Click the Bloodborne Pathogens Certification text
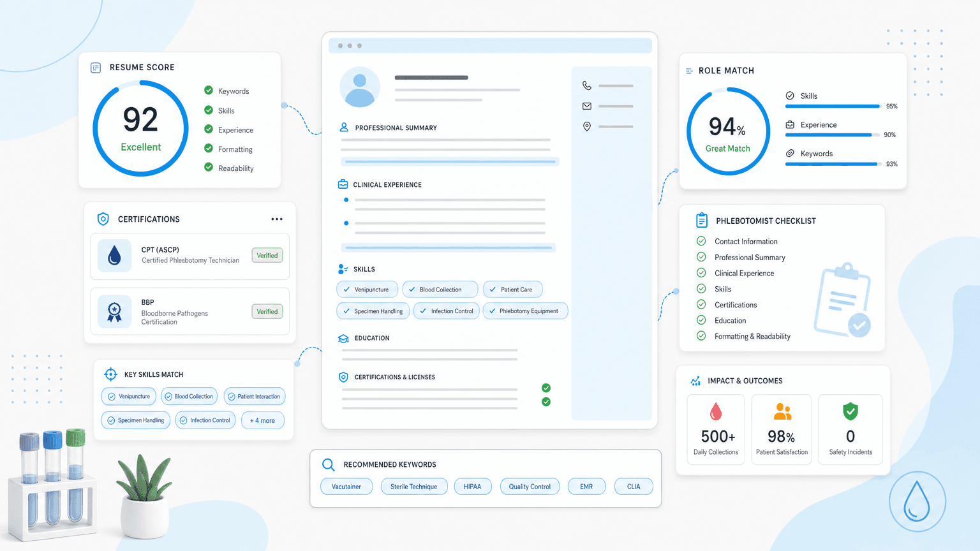 175,318
